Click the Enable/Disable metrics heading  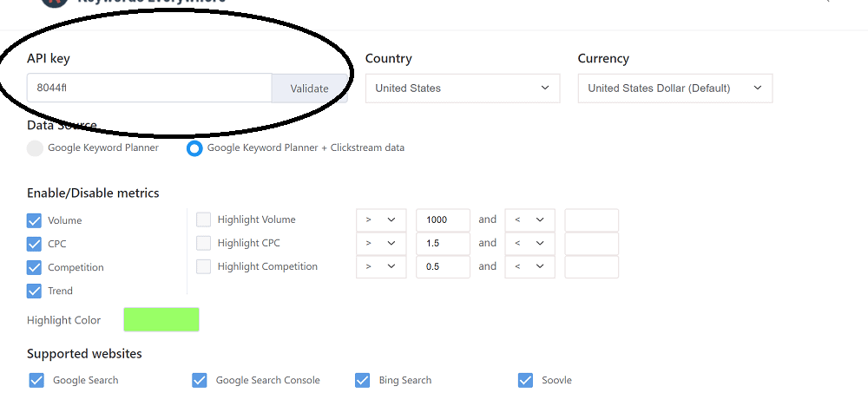(93, 193)
